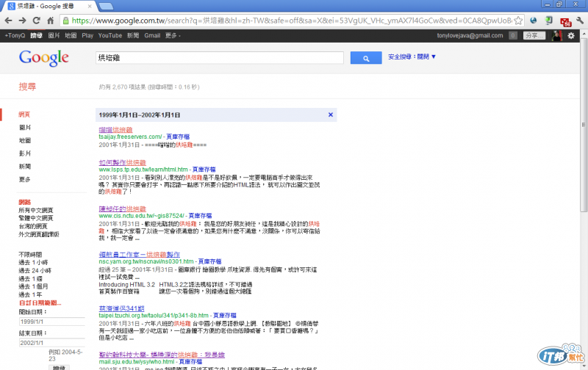This screenshot has width=588, height=370.
Task: Click the end date field 2002/1/1
Action: [52, 343]
